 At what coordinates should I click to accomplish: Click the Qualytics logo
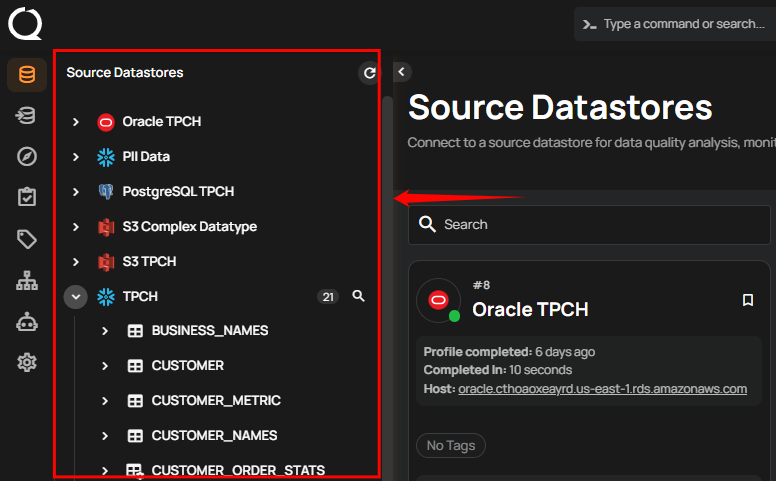pyautogui.click(x=25, y=23)
